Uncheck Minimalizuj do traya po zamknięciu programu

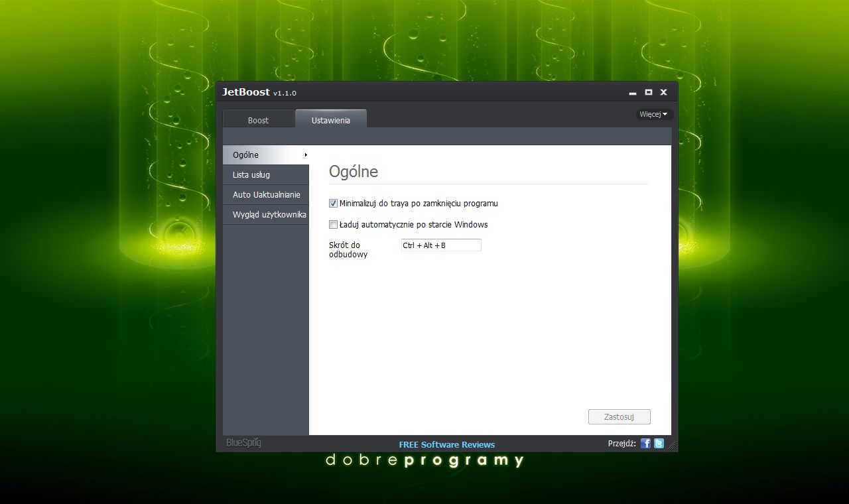(x=333, y=204)
